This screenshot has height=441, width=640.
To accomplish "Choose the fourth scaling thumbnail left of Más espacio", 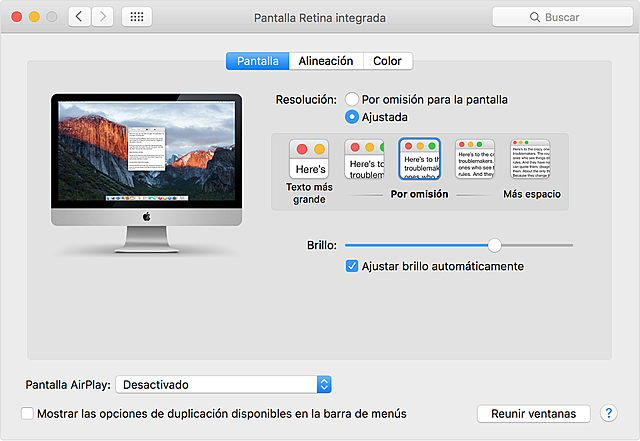I will 475,159.
